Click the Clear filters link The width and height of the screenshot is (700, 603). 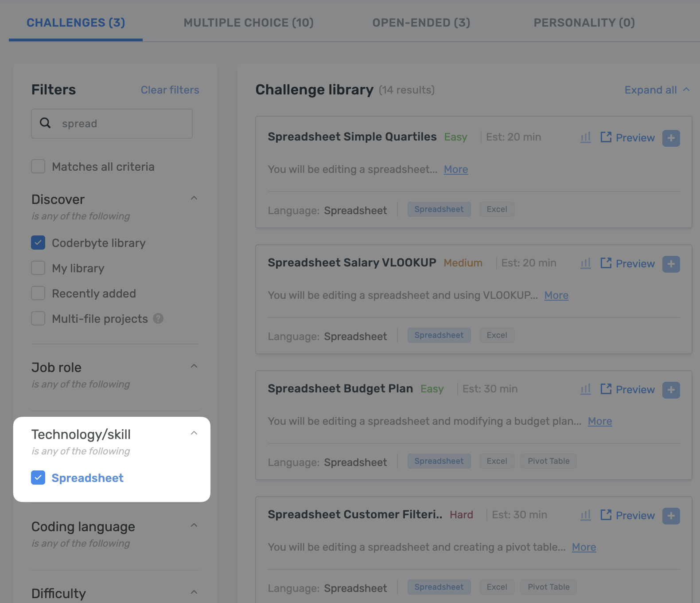coord(170,90)
